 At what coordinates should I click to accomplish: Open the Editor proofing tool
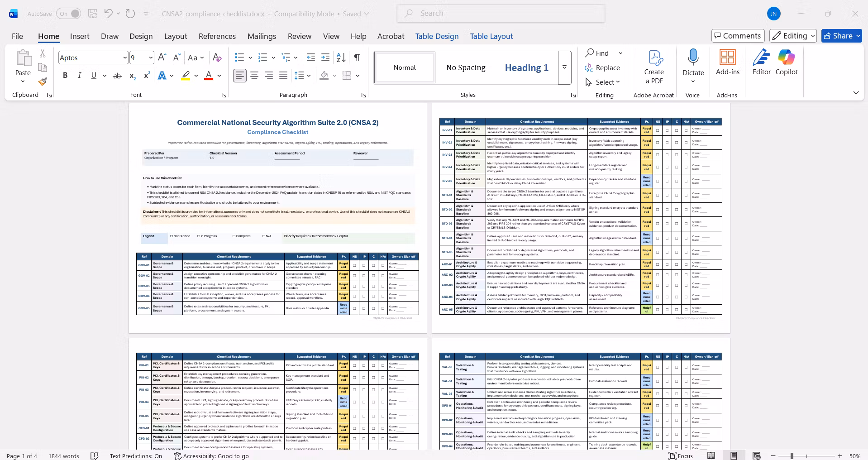pos(762,62)
